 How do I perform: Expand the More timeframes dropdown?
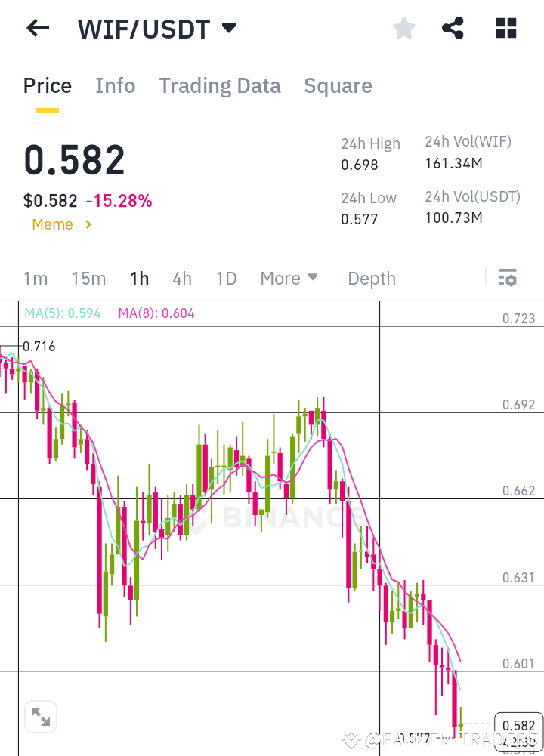(x=289, y=278)
